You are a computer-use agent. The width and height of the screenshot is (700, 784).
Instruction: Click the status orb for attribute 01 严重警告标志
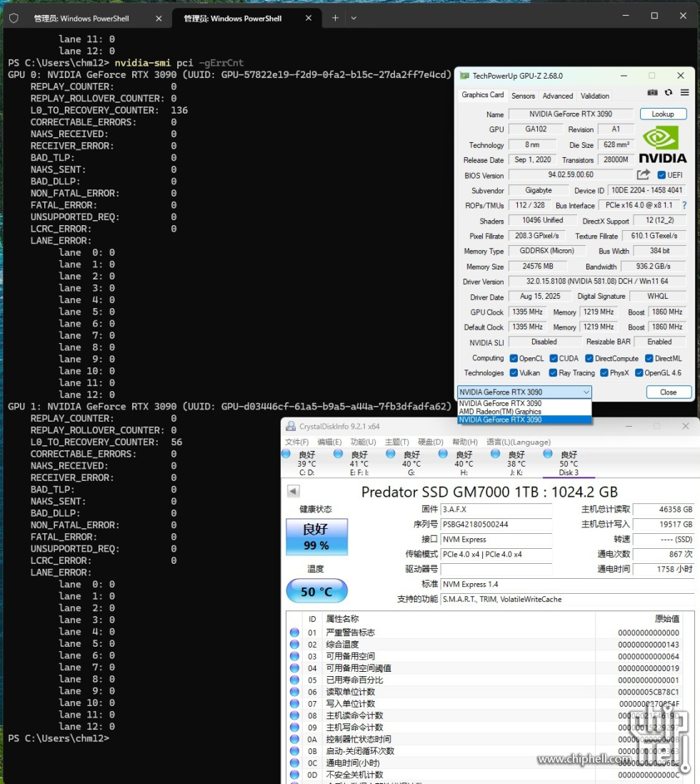pos(294,632)
